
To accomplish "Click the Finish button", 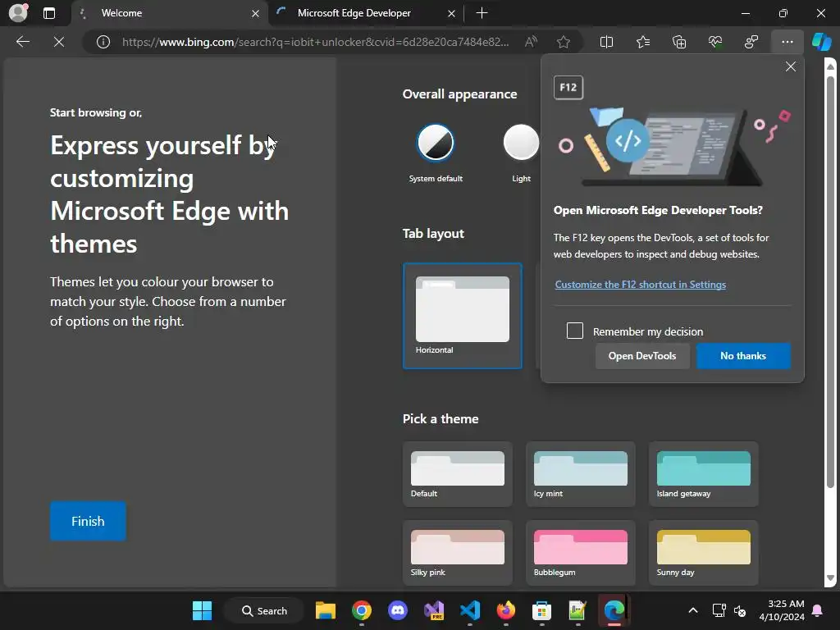I will pos(88,521).
